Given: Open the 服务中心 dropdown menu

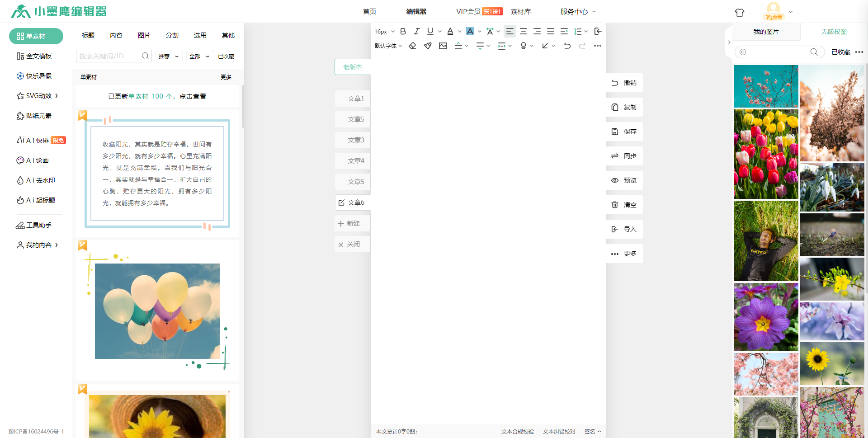Looking at the screenshot, I should (578, 12).
